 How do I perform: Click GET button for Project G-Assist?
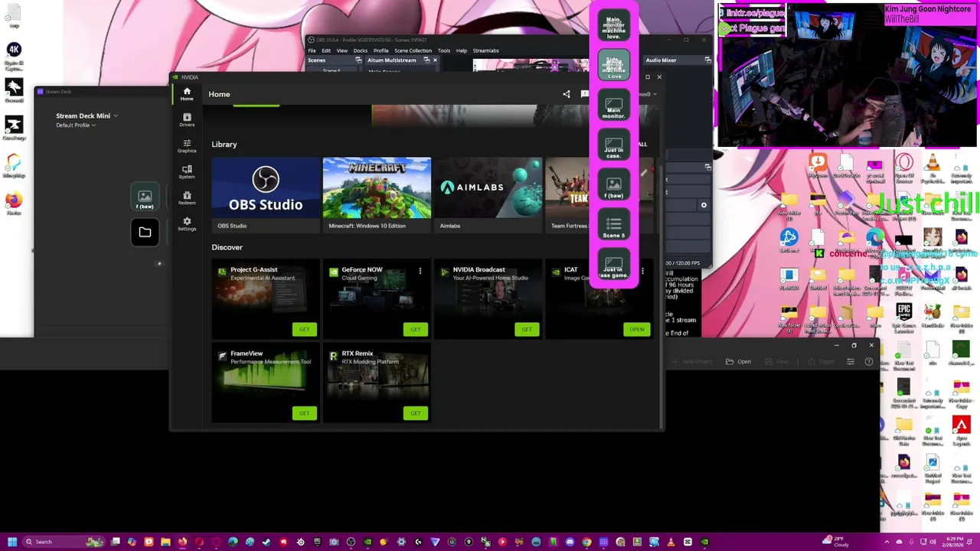click(304, 329)
